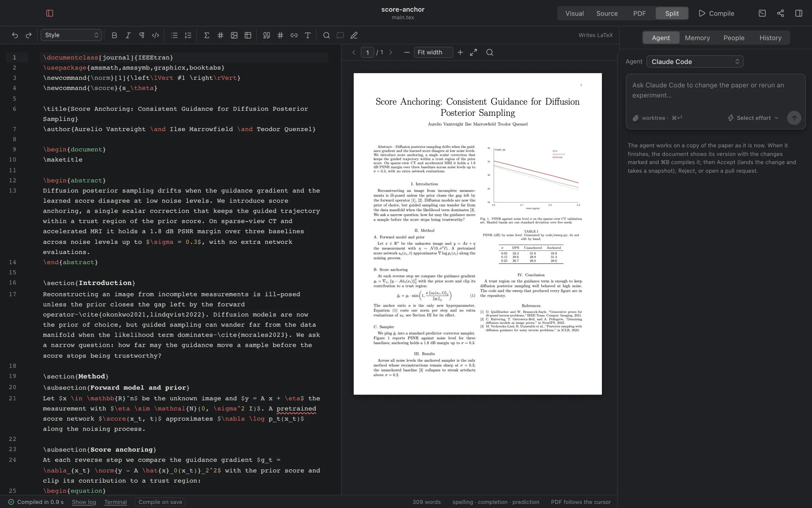Open search in the editor toolbar
The width and height of the screenshot is (812, 508).
[x=326, y=35]
